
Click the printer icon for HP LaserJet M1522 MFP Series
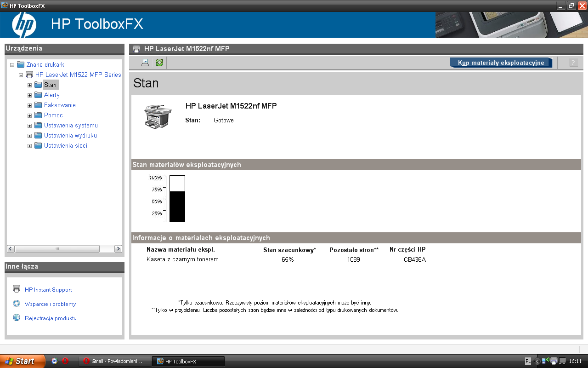[29, 75]
